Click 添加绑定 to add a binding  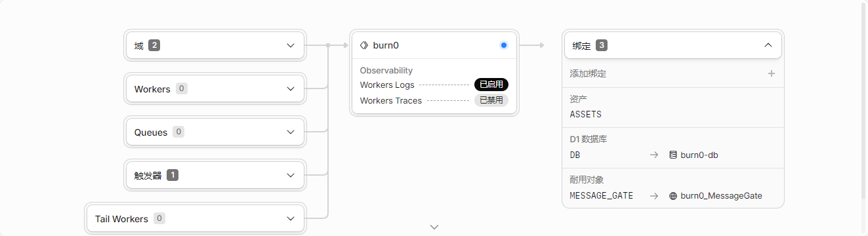click(x=588, y=73)
